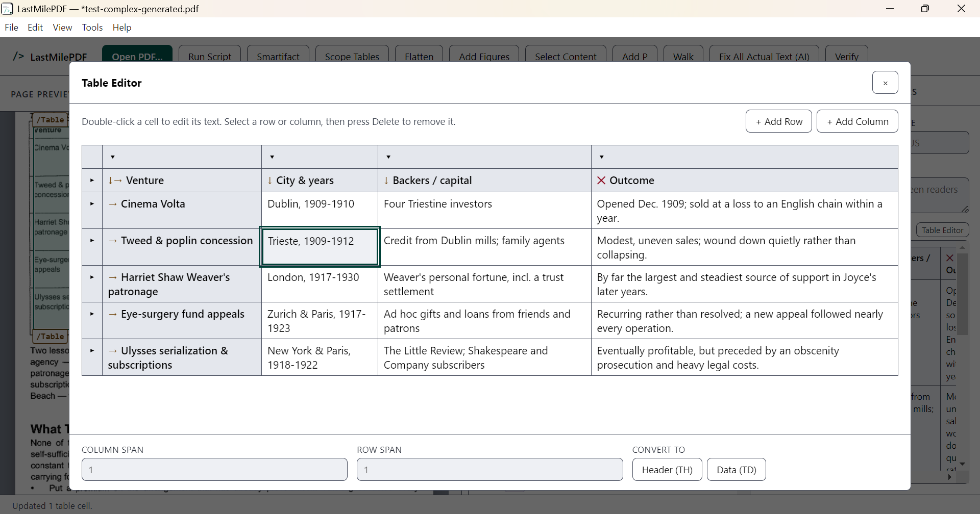The width and height of the screenshot is (980, 514).
Task: Click the Select Content toolbar button
Action: pyautogui.click(x=566, y=54)
